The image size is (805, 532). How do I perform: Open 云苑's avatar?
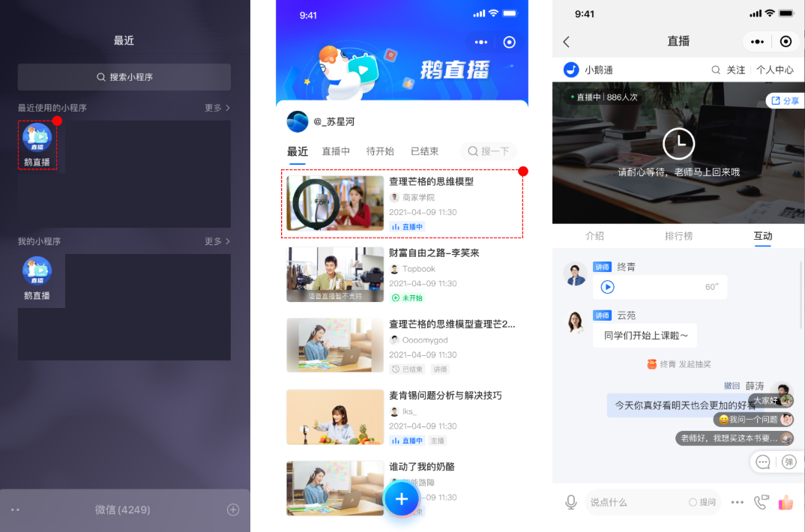click(575, 322)
